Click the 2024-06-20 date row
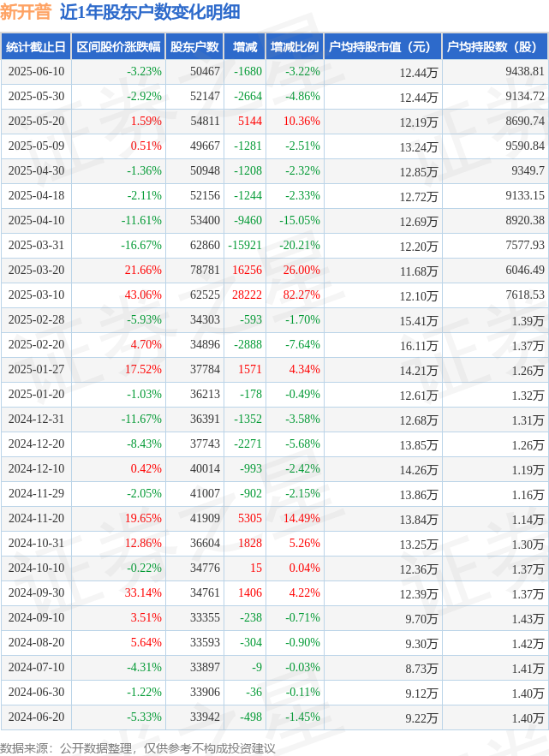Image resolution: width=549 pixels, height=756 pixels. point(274,717)
